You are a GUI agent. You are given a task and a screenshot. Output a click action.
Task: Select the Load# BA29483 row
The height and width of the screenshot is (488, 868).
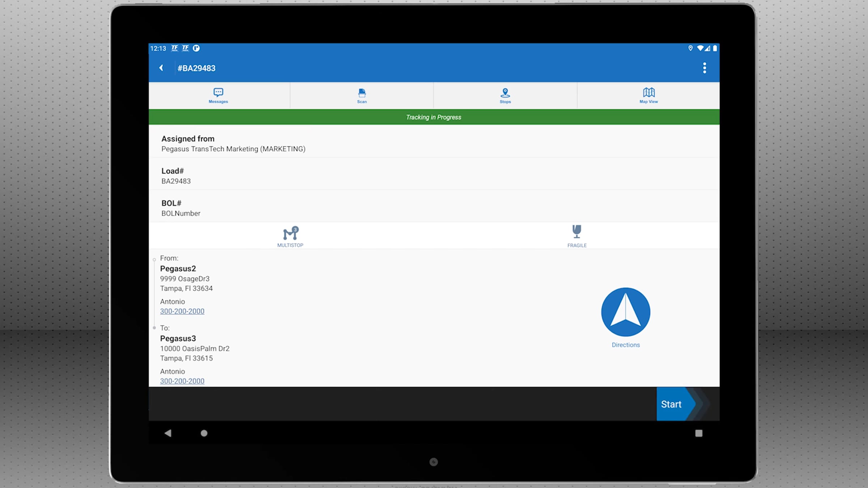click(434, 176)
